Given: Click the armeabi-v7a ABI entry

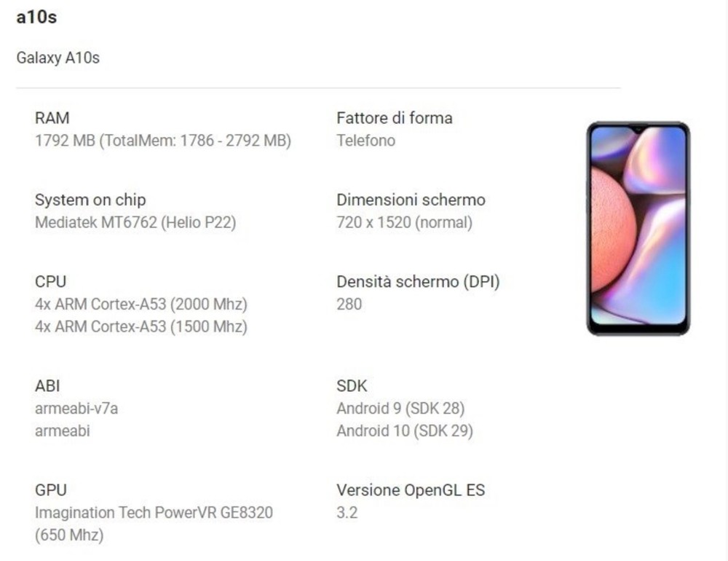Looking at the screenshot, I should (76, 408).
